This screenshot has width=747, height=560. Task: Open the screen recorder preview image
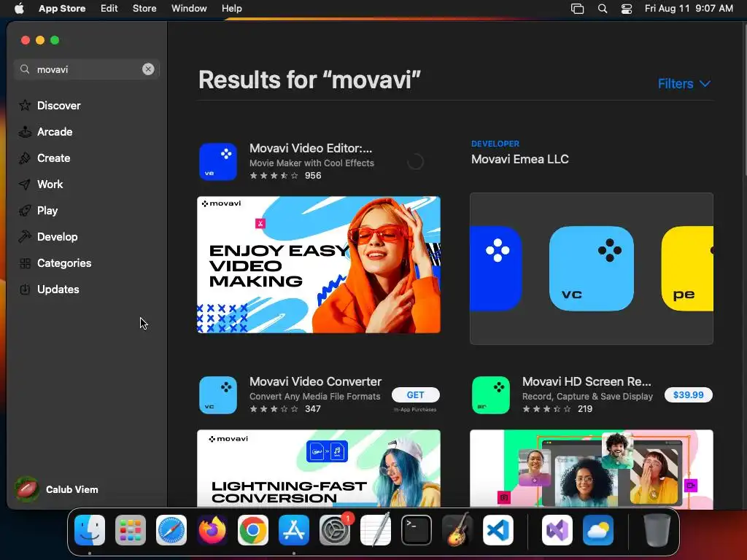tap(591, 468)
